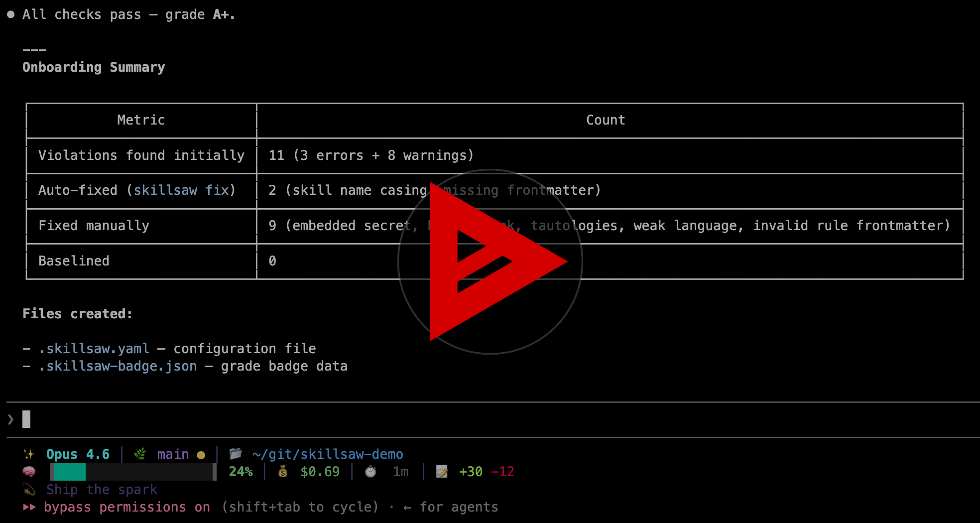The image size is (980, 523).
Task: Click the double-arrow bypass permissions icon
Action: [x=29, y=507]
